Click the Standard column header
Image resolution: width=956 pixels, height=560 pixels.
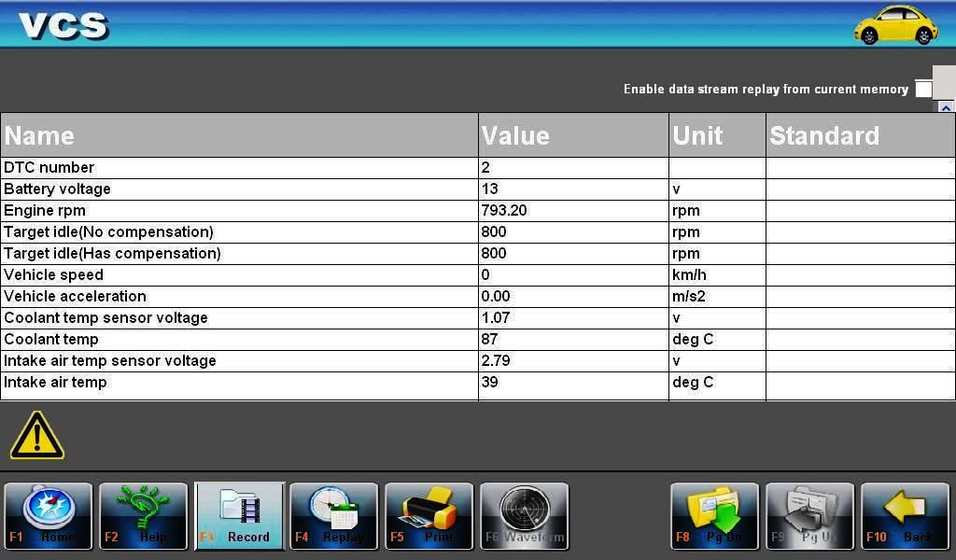[x=860, y=135]
